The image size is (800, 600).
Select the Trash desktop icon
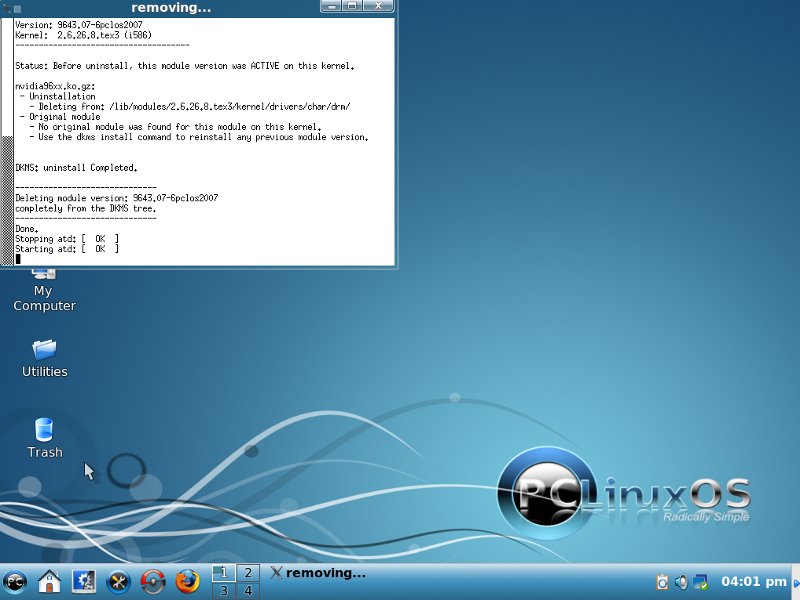[x=44, y=438]
